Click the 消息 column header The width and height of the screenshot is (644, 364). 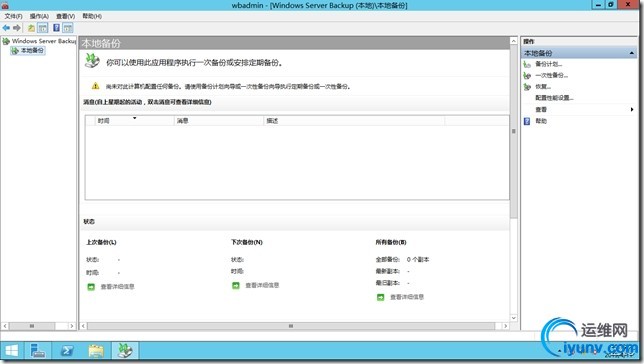(x=219, y=120)
